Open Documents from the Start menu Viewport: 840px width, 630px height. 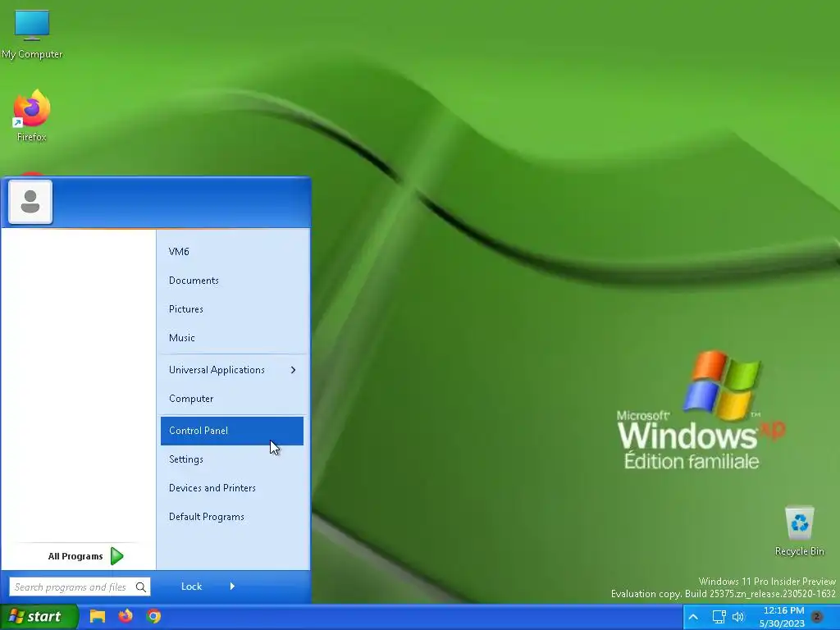pos(232,281)
